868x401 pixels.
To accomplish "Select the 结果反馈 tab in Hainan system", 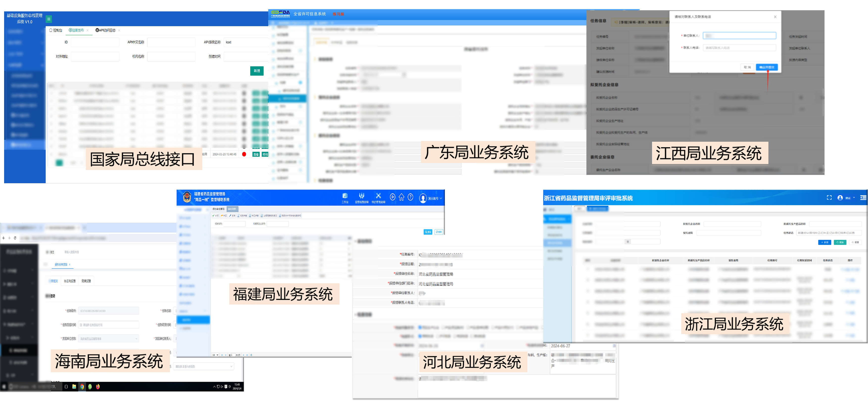I will coord(86,281).
